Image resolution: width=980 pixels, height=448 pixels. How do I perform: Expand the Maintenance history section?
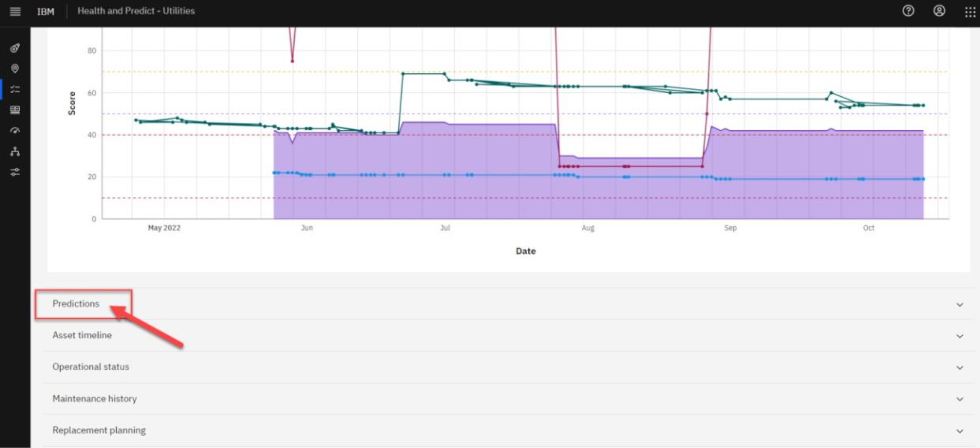[95, 399]
